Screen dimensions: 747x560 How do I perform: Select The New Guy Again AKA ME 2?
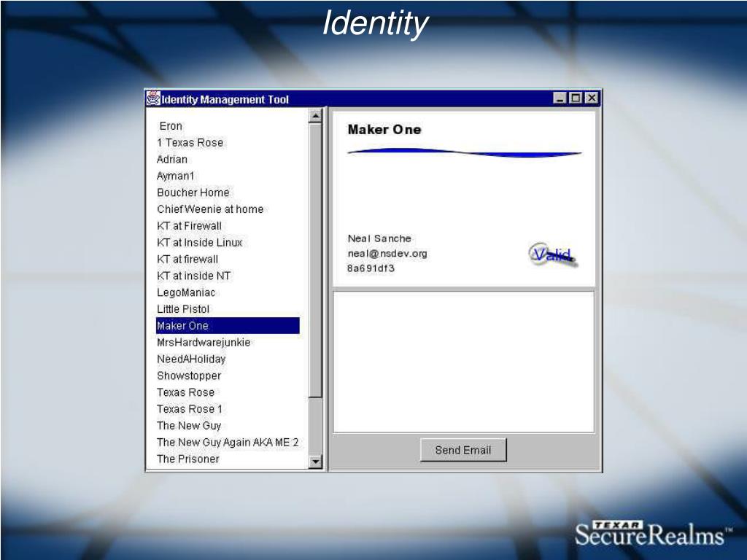tap(228, 443)
